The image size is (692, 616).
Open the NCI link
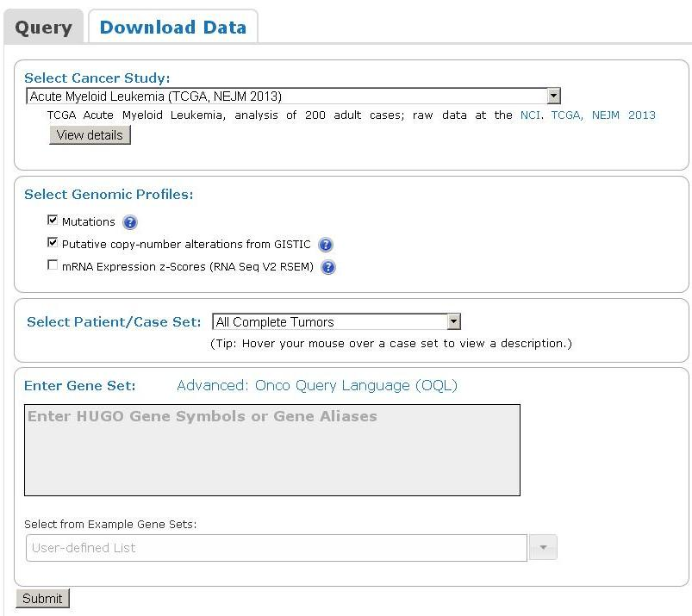coord(531,115)
